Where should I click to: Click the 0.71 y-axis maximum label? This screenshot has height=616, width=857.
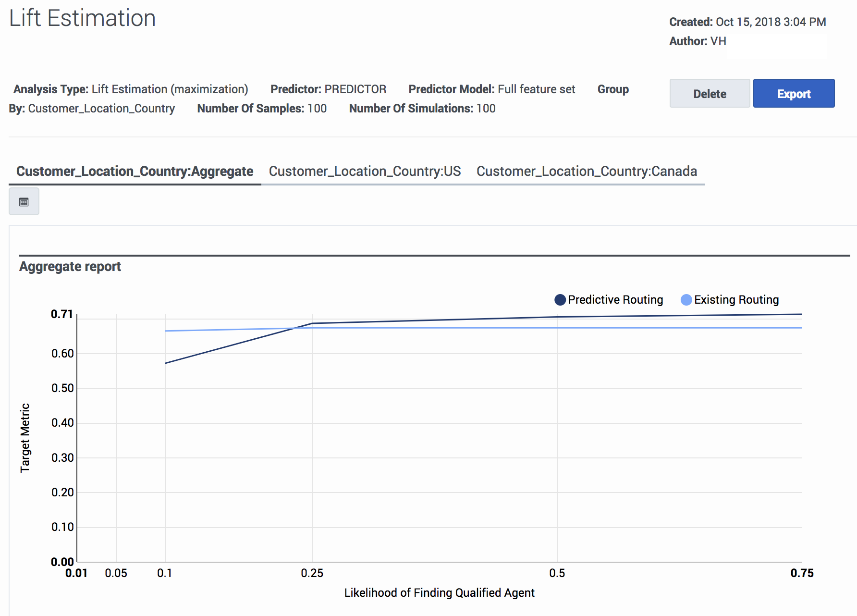pos(62,314)
